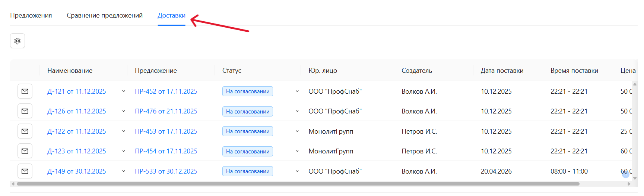Open status dropdown for ПР-452 row

(x=297, y=91)
